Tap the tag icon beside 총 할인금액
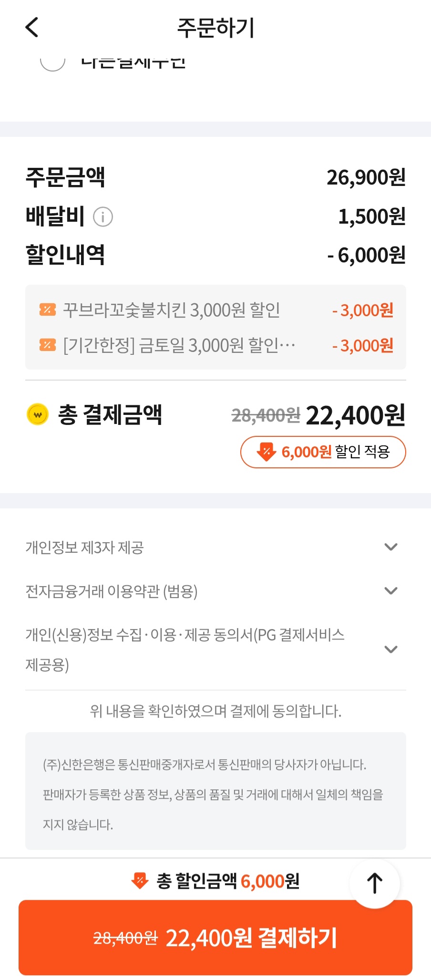 coord(140,881)
